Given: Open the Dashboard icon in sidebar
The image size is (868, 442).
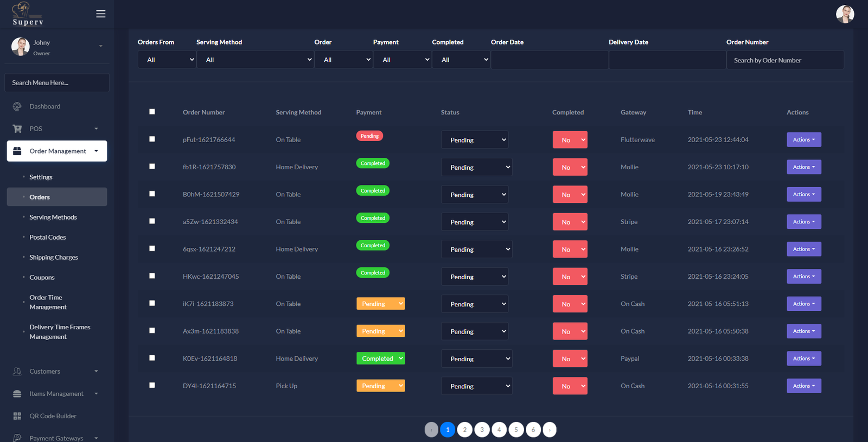Looking at the screenshot, I should [17, 106].
